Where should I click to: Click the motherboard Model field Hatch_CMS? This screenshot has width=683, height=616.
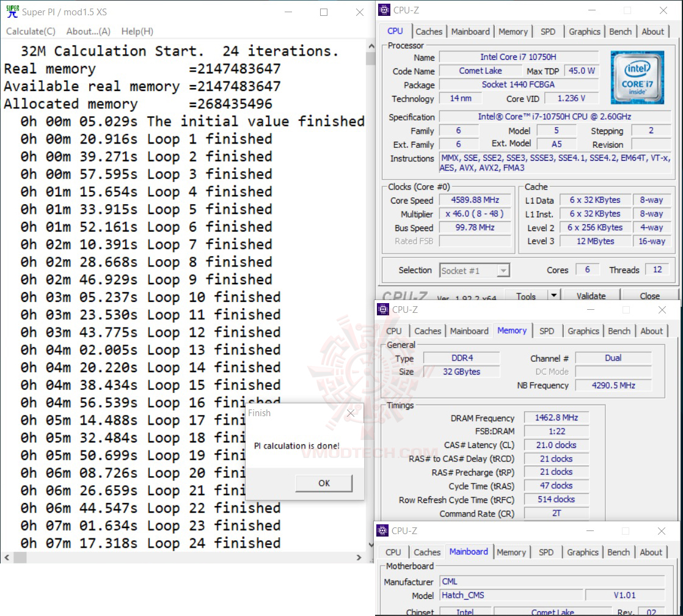point(511,595)
